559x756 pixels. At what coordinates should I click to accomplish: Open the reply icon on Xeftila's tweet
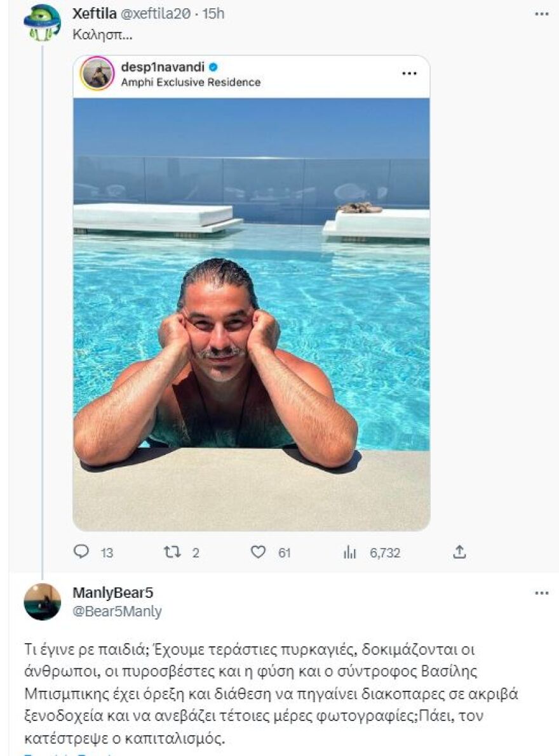coord(81,553)
